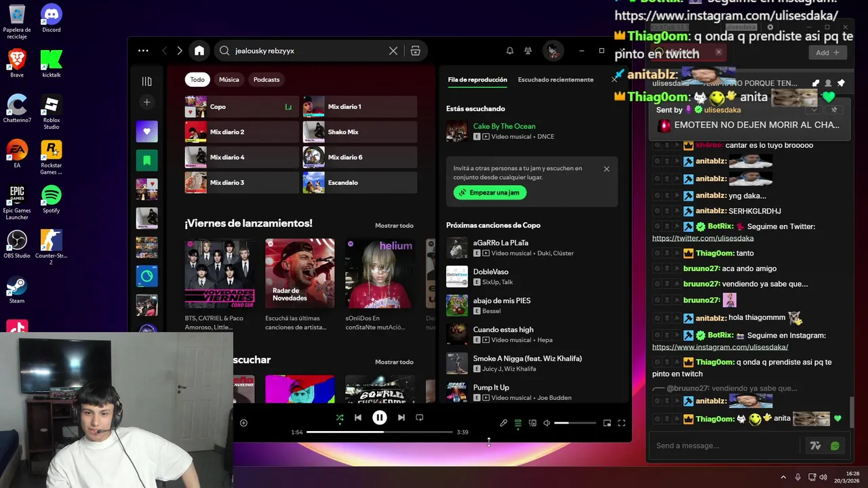Toggle repeat in Spotify player
The height and width of the screenshot is (488, 868).
coord(419,418)
